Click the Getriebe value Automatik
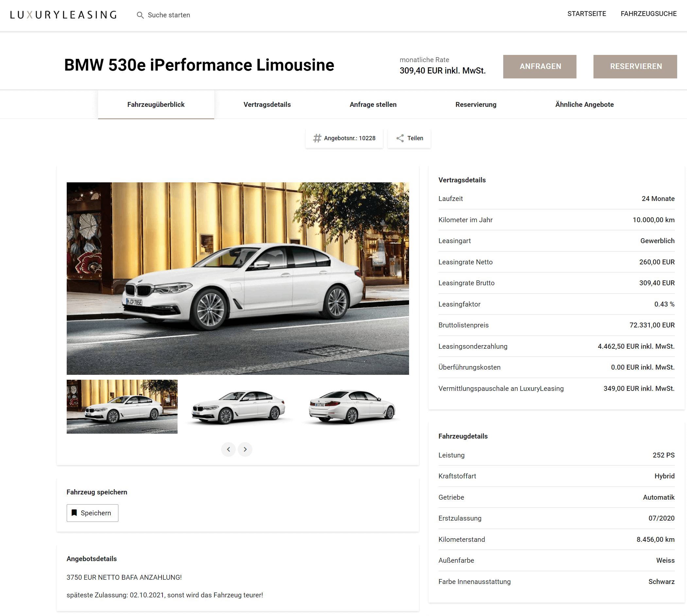Screen dimensions: 687x616 coord(658,497)
